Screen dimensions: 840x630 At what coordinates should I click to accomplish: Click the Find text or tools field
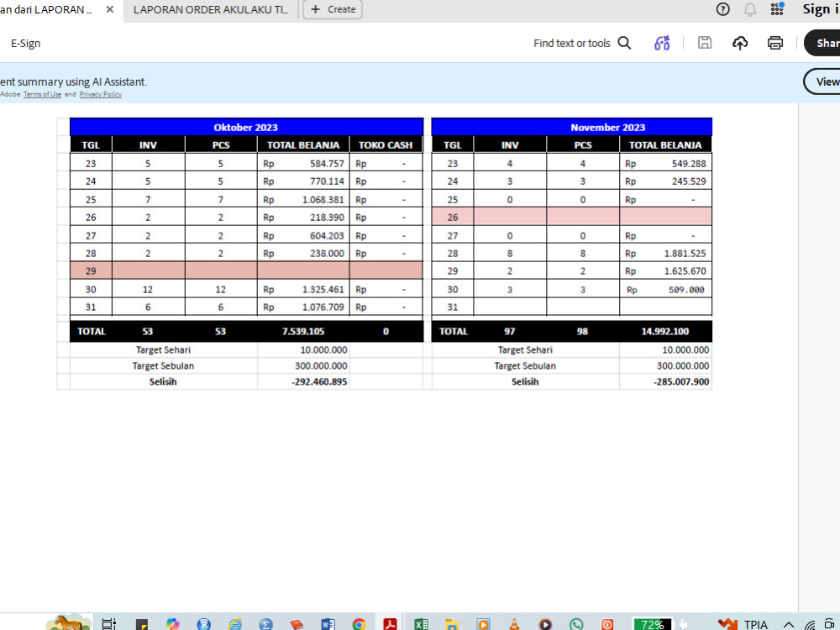pyautogui.click(x=571, y=44)
